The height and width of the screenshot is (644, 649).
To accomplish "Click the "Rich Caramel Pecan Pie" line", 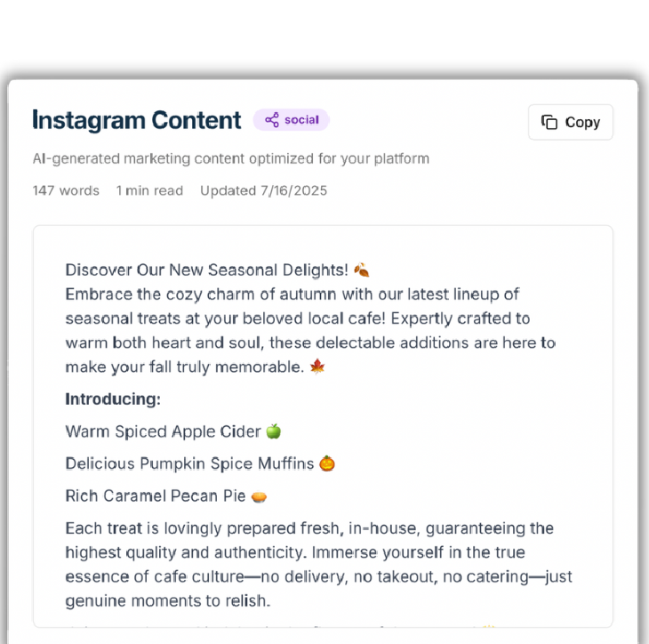I will tap(156, 495).
